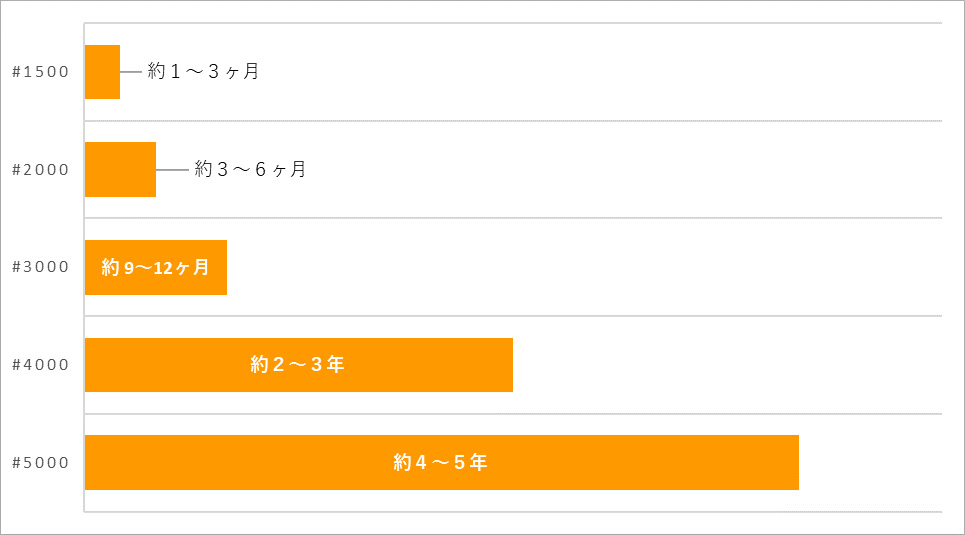Viewport: 965px width, 535px height.
Task: Select the orange bar for #1500
Action: pos(102,72)
